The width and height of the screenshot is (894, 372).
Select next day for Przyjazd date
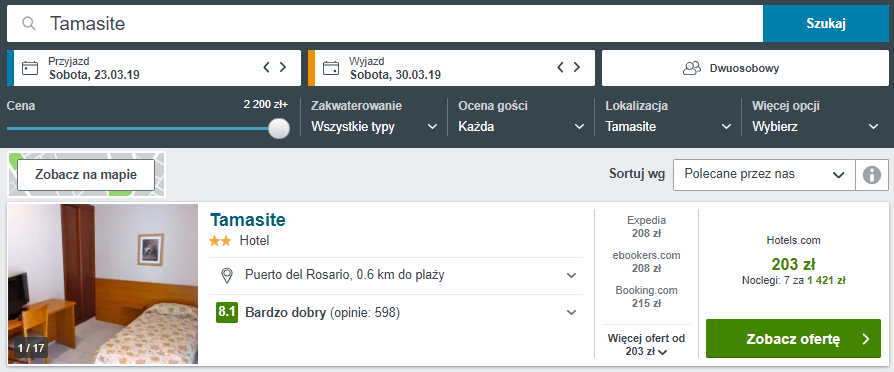[283, 67]
